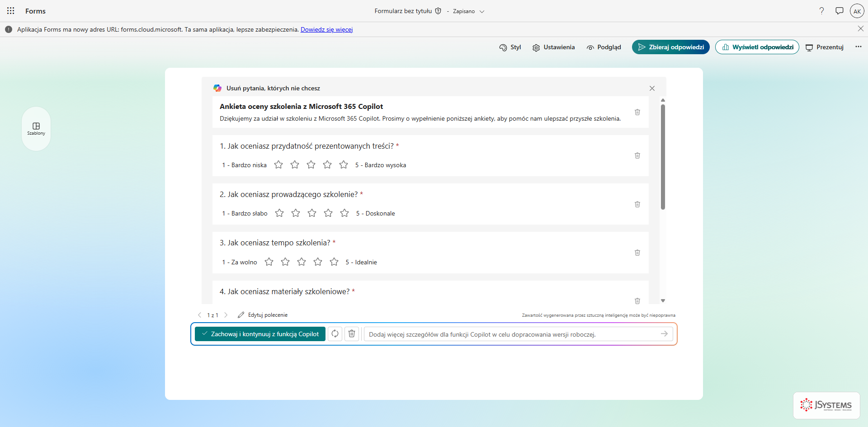Open the Styl menu
This screenshot has width=868, height=427.
[510, 47]
